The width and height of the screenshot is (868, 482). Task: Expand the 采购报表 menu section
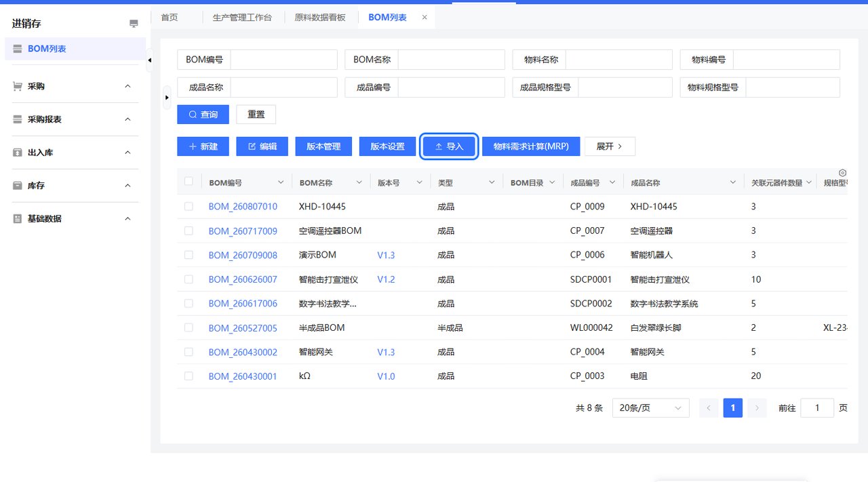click(127, 119)
